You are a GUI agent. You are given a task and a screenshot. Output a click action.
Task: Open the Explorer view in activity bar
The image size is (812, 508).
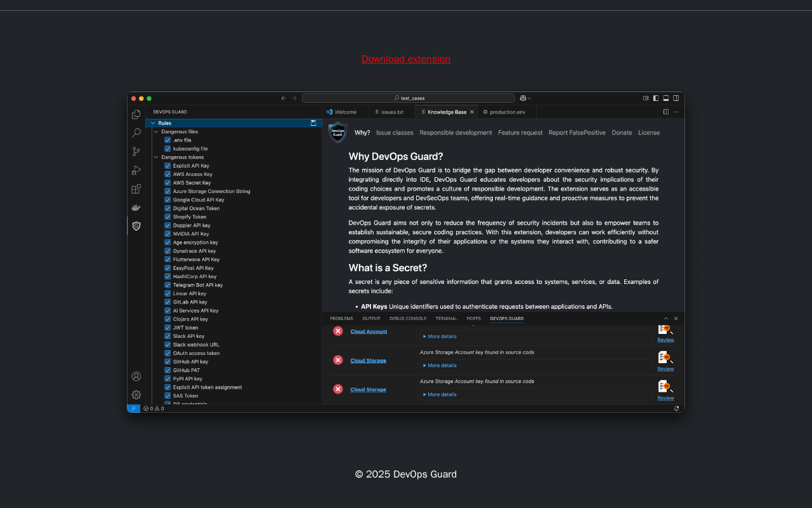tap(136, 114)
